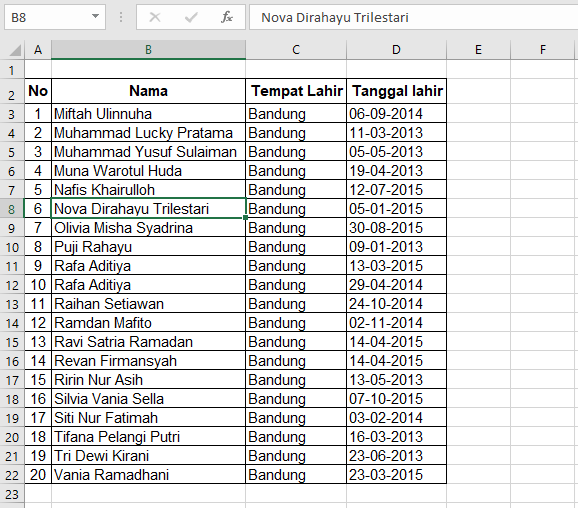Select Rafa Aditiya cell in row 11
The height and width of the screenshot is (508, 578).
click(148, 266)
